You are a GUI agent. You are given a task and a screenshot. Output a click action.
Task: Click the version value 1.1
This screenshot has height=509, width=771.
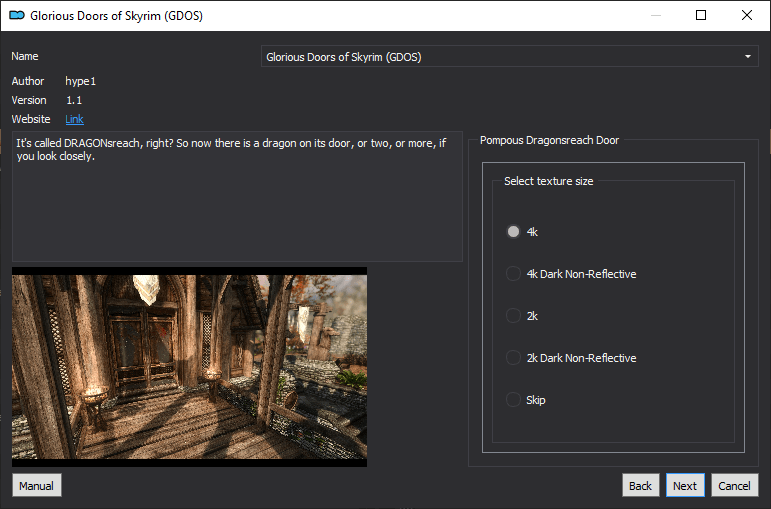tap(74, 100)
